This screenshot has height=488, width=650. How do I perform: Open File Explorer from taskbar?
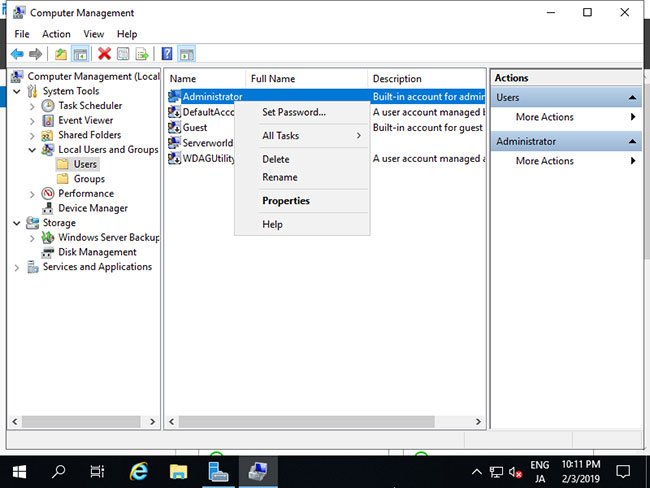(178, 472)
